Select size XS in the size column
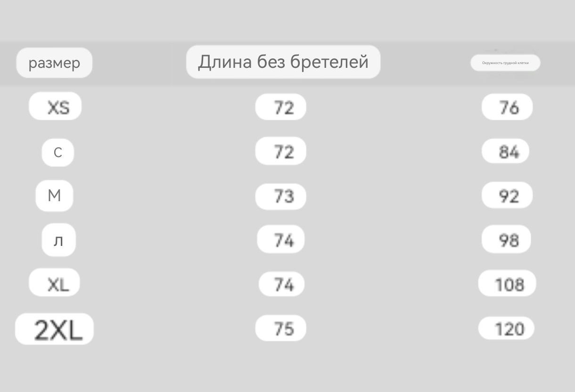 (55, 106)
